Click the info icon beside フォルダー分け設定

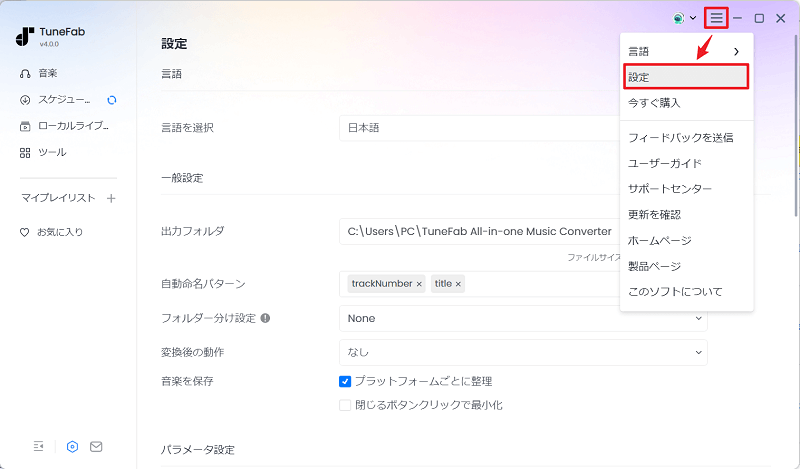pyautogui.click(x=265, y=318)
